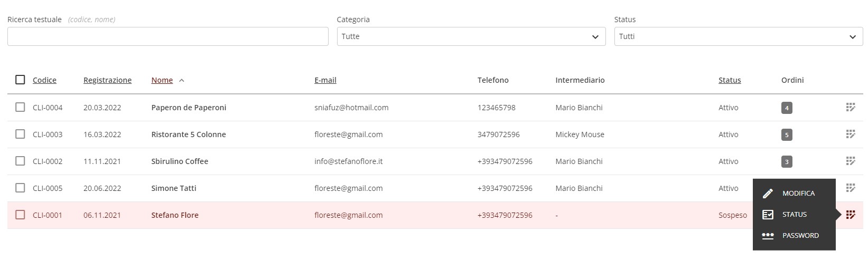Check the box for CLI-0004
868x260 pixels.
20,107
